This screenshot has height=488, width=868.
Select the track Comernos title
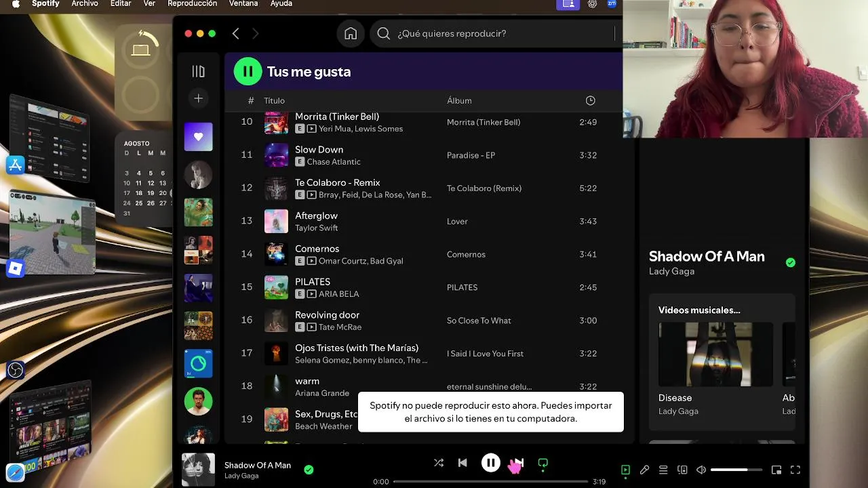(x=317, y=249)
